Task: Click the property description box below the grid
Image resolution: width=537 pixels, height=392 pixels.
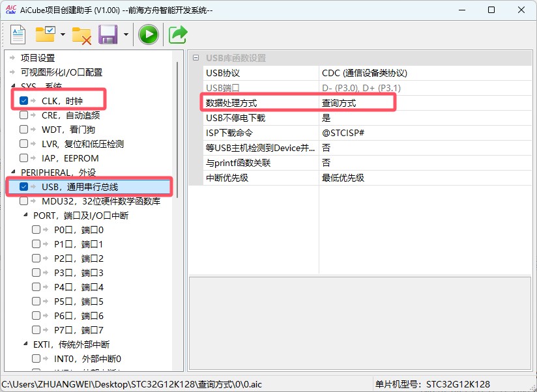Action: (360, 323)
